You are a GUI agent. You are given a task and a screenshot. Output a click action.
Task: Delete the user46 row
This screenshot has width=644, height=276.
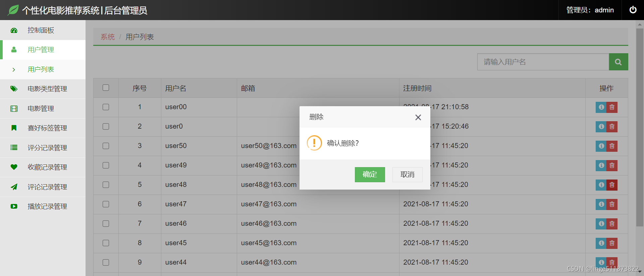click(x=612, y=224)
